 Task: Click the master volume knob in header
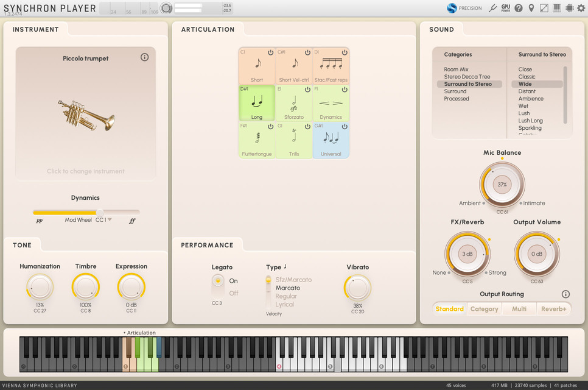point(166,8)
